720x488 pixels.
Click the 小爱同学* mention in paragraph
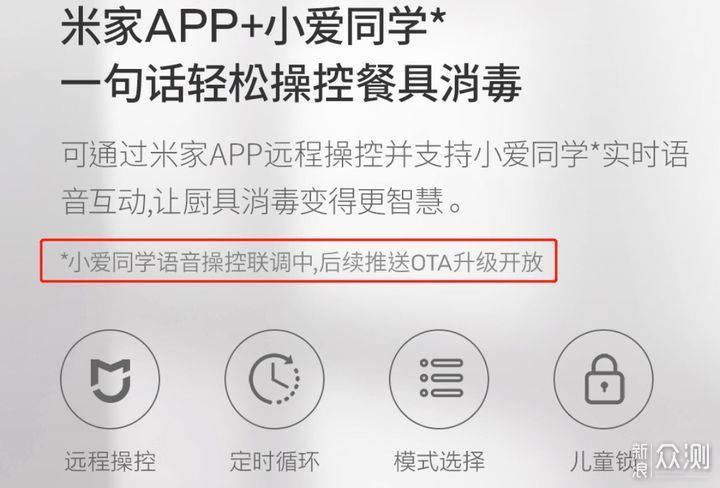coord(538,154)
